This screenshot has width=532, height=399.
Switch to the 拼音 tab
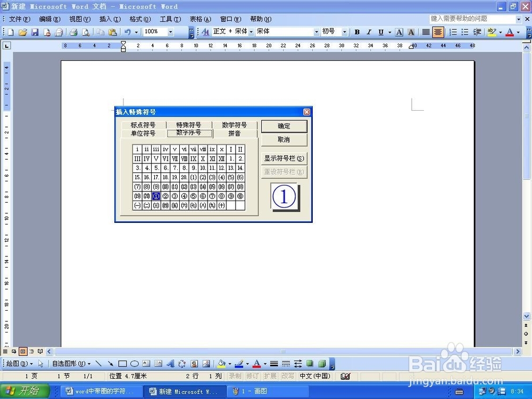(235, 134)
